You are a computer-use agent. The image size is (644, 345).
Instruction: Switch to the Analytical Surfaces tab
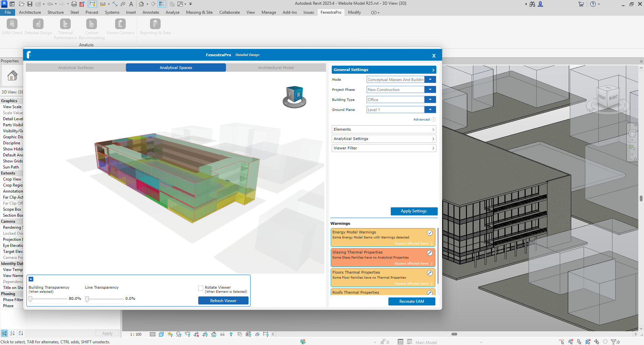[x=76, y=68]
